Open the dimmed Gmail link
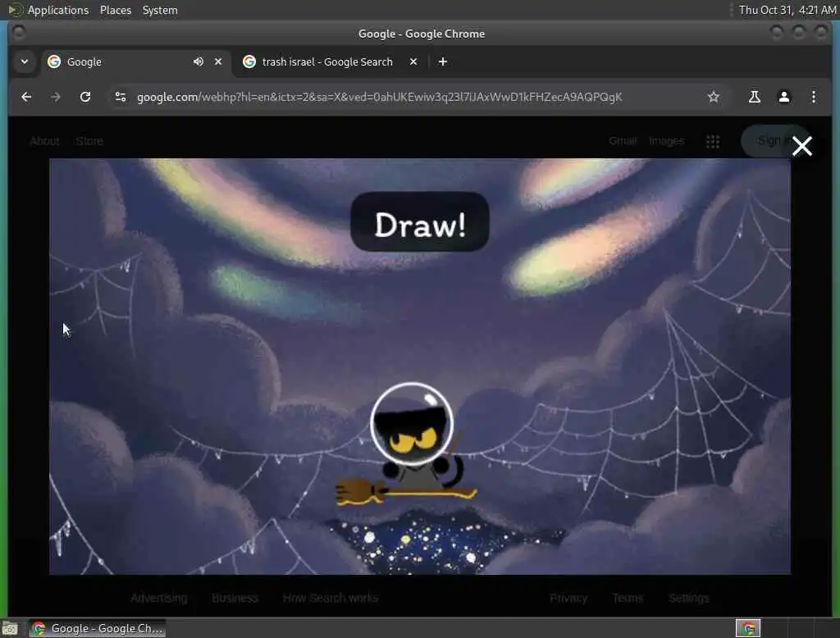Viewport: 840px width, 638px height. pos(623,141)
